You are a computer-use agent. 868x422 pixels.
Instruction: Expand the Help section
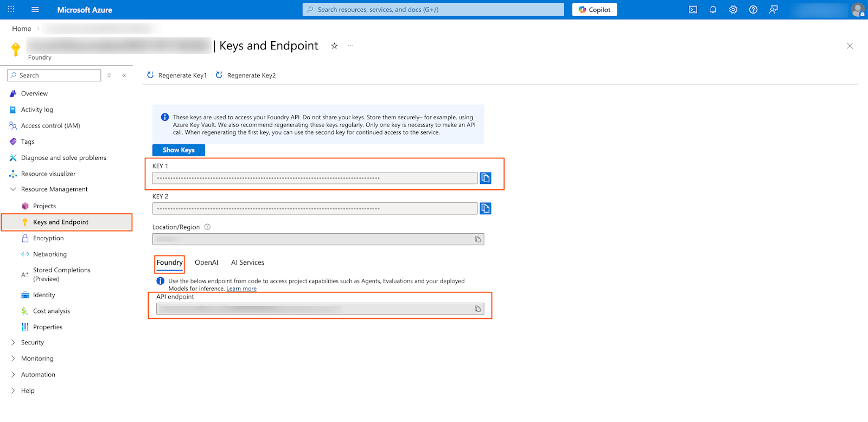pos(13,391)
